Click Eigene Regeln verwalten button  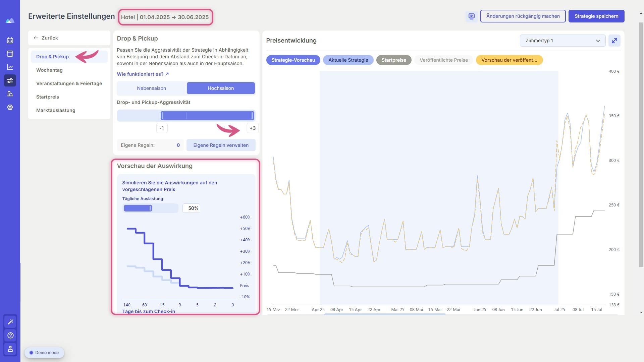[x=221, y=145]
